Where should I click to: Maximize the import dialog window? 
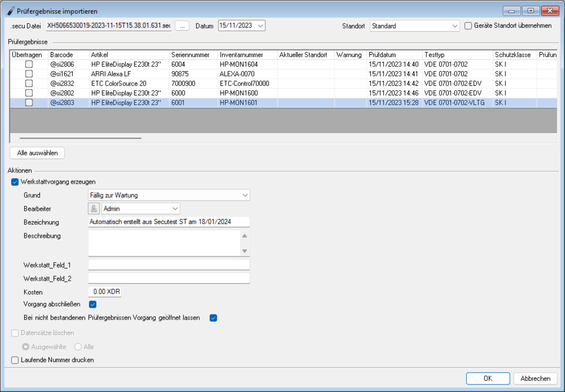530,11
